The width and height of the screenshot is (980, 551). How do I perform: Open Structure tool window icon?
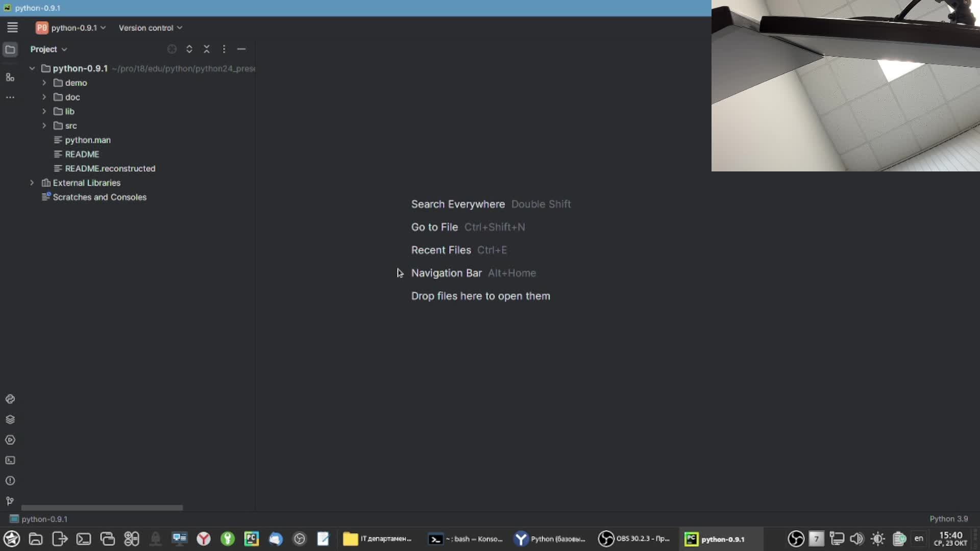(x=10, y=78)
